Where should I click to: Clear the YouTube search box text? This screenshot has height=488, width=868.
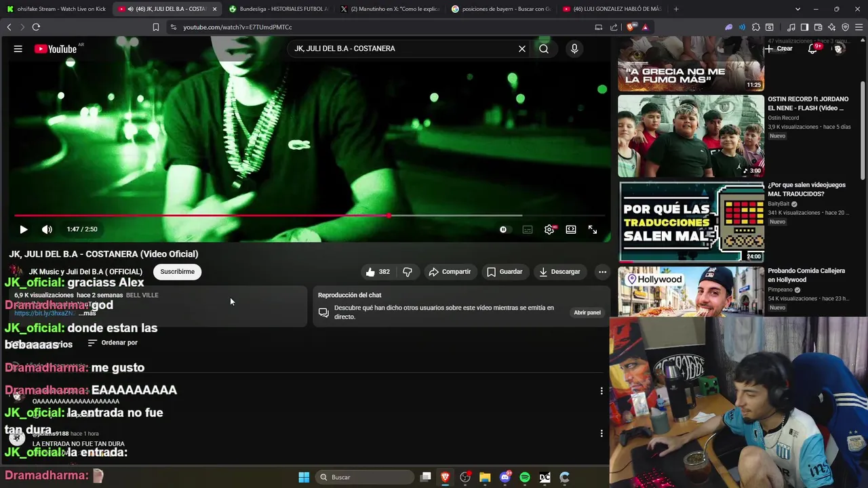click(x=522, y=49)
